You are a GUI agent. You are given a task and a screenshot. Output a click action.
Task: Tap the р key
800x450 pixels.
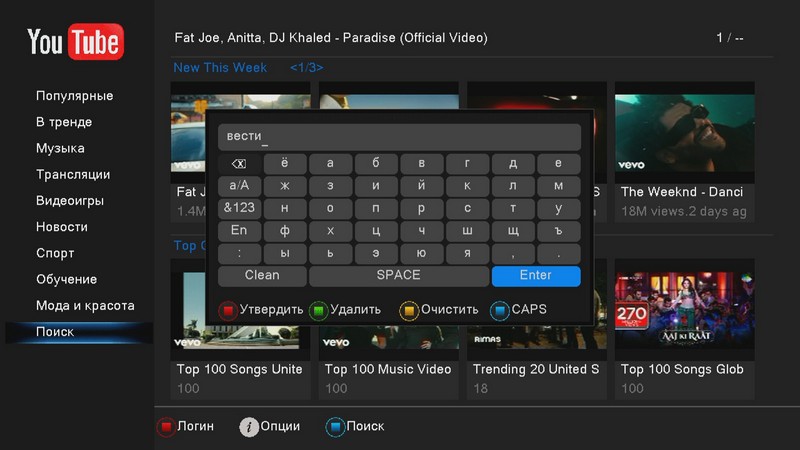tap(421, 208)
